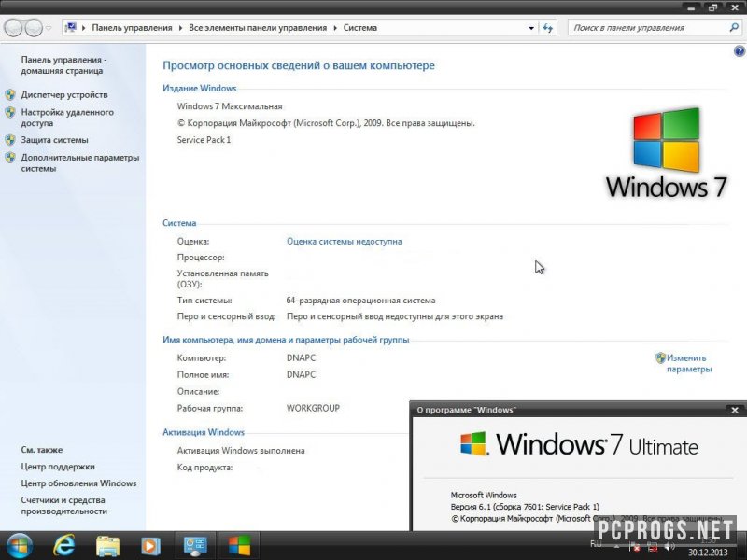Launch Windows Media Player from taskbar
This screenshot has height=560, width=747.
tap(151, 546)
